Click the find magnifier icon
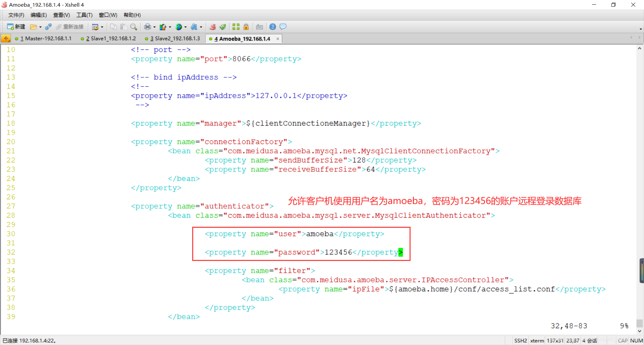This screenshot has height=345, width=644. click(x=133, y=27)
